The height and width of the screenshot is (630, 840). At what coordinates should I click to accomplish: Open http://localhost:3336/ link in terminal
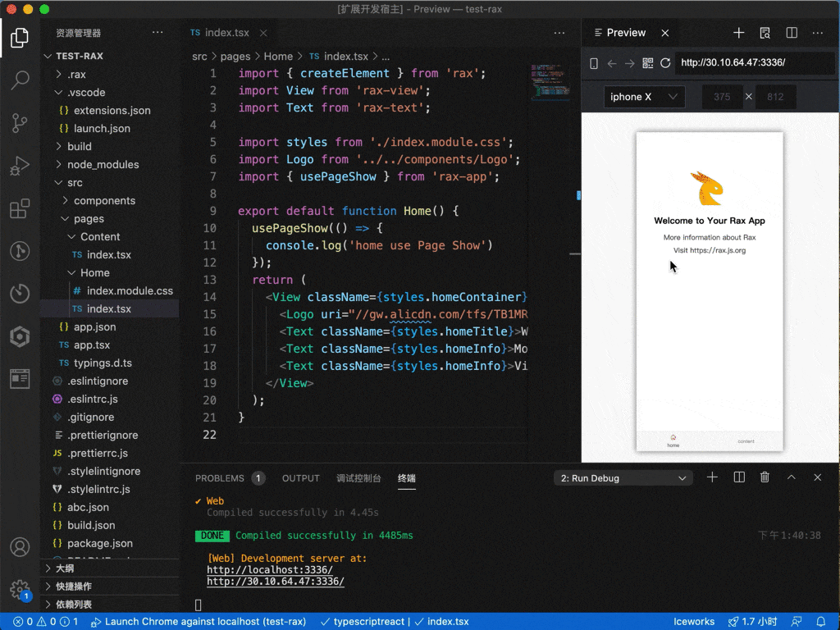[x=269, y=569]
